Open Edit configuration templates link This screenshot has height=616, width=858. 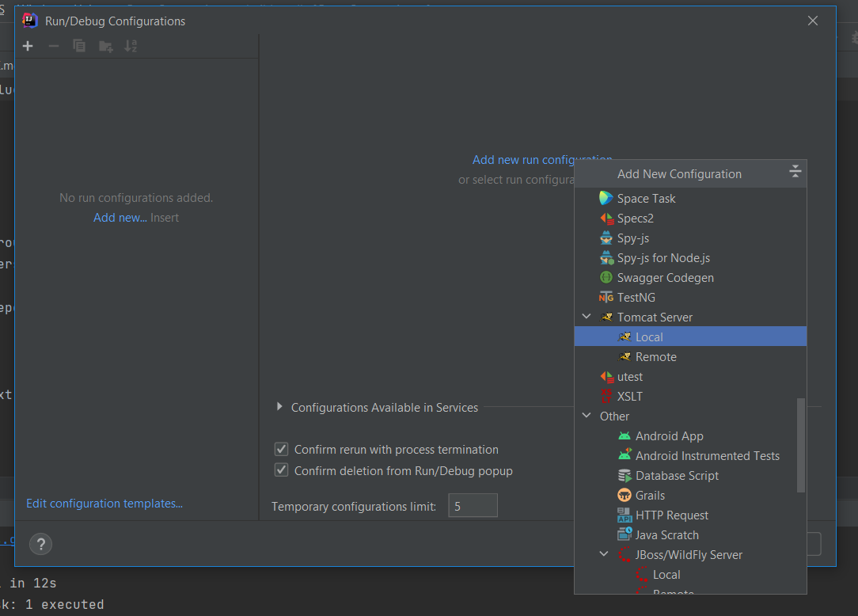tap(104, 504)
